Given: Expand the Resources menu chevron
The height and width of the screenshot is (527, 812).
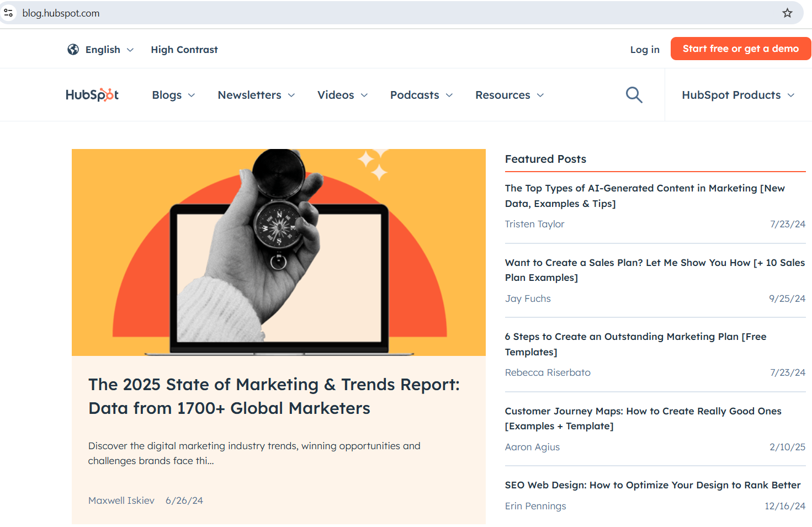Looking at the screenshot, I should point(540,95).
